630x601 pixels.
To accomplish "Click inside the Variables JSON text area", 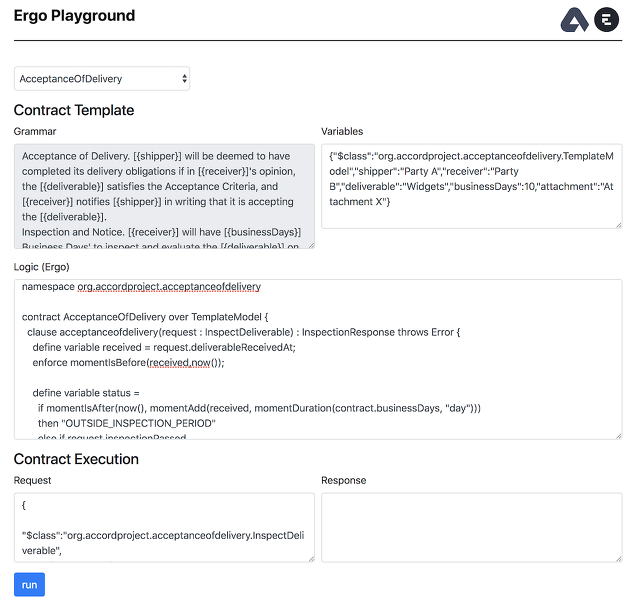I will click(x=472, y=186).
